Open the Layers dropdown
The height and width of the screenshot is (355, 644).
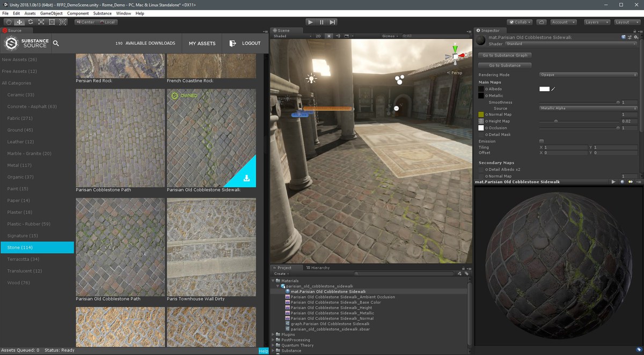(x=597, y=22)
